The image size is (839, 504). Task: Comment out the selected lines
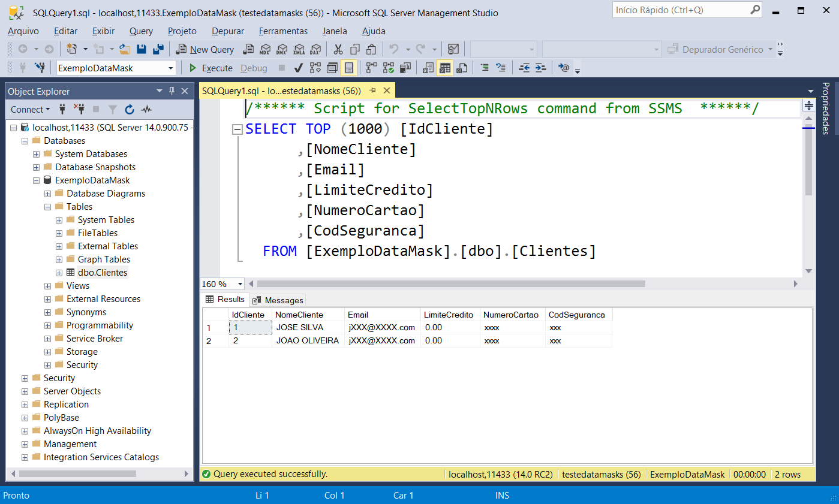(x=485, y=68)
